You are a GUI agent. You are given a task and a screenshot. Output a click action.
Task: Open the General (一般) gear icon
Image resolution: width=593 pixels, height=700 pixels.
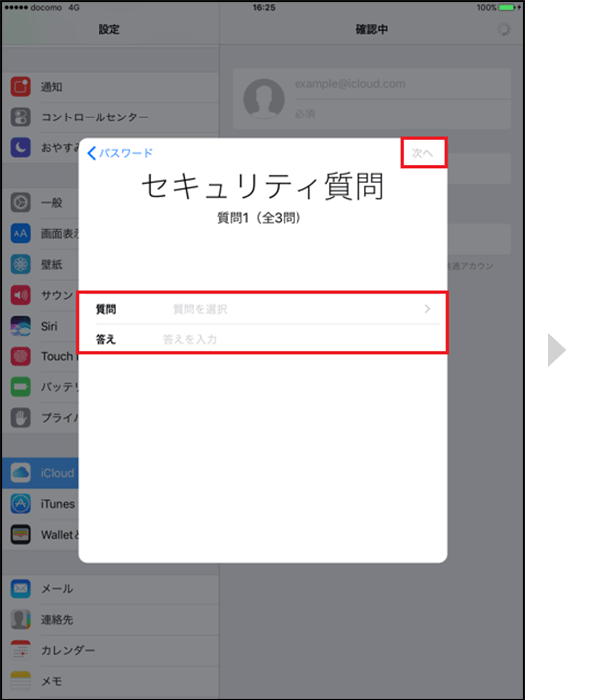pyautogui.click(x=21, y=203)
